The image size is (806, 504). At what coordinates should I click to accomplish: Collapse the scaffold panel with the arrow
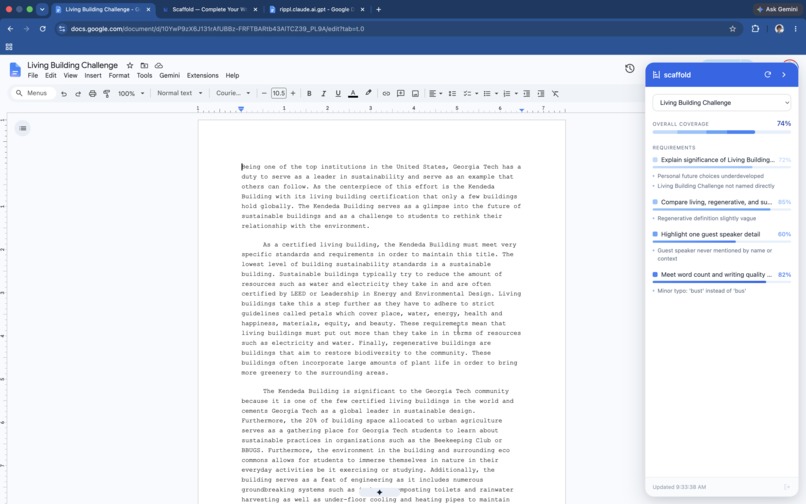784,75
